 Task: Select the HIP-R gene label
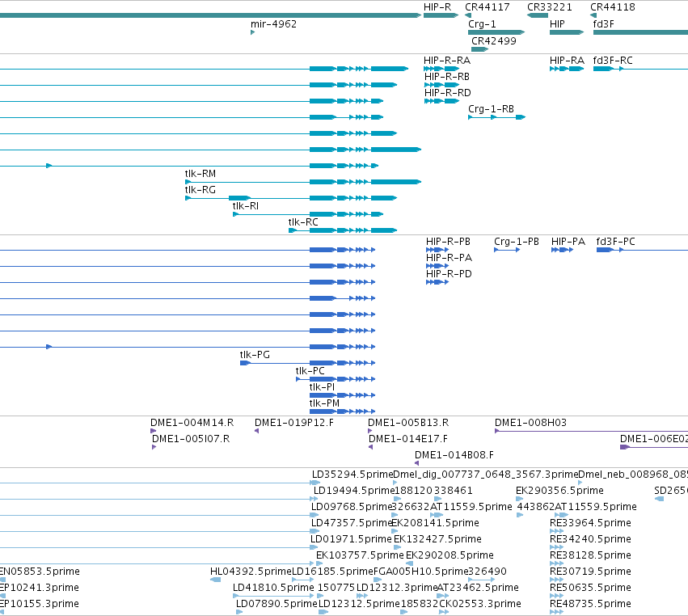[x=437, y=7]
